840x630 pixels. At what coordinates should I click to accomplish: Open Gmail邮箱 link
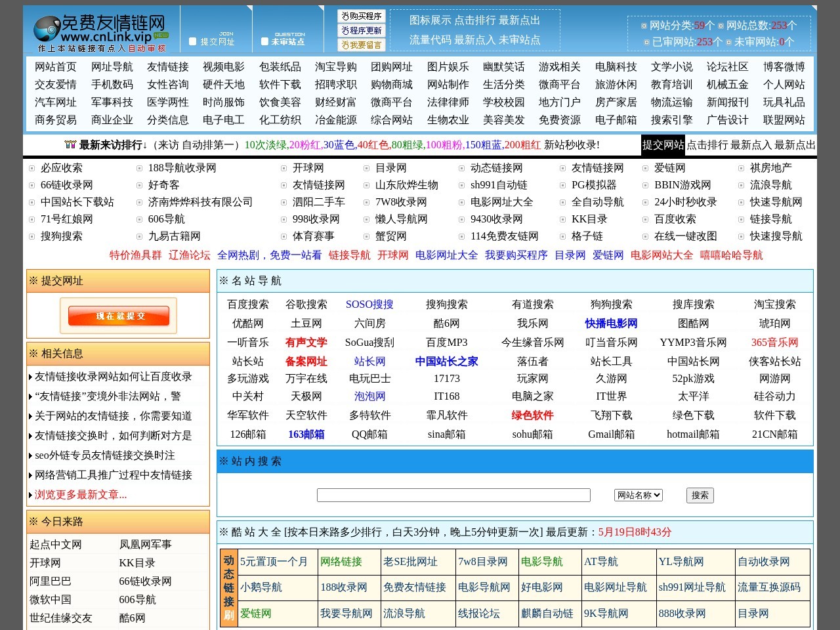tap(612, 434)
